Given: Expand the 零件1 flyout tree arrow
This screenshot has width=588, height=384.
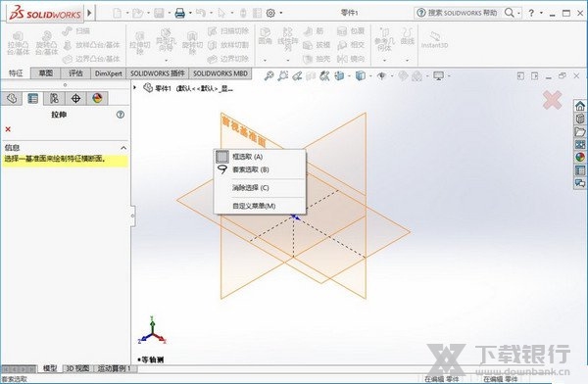Looking at the screenshot, I should point(135,88).
